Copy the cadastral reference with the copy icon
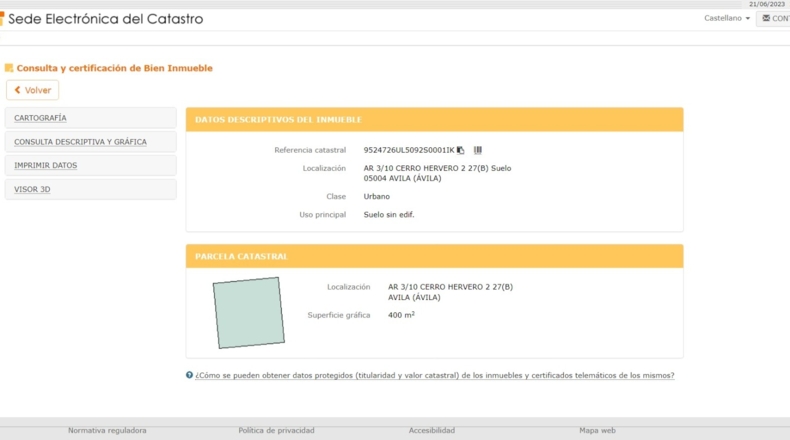Viewport: 790px width, 440px height. click(460, 150)
